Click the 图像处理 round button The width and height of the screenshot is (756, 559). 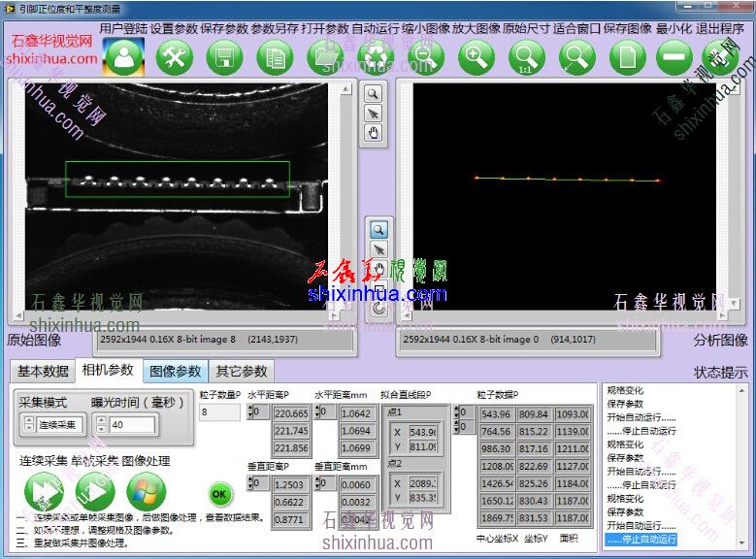pos(146,491)
